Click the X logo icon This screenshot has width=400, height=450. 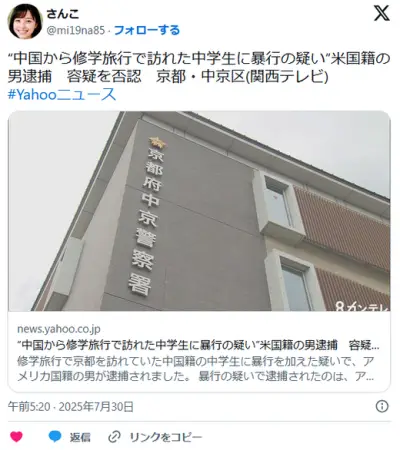pyautogui.click(x=381, y=14)
